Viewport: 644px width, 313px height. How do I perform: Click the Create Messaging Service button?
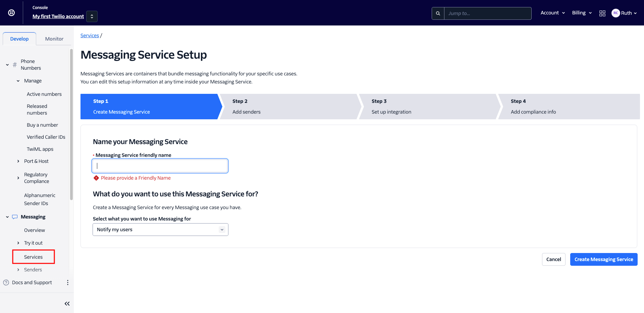pyautogui.click(x=603, y=259)
